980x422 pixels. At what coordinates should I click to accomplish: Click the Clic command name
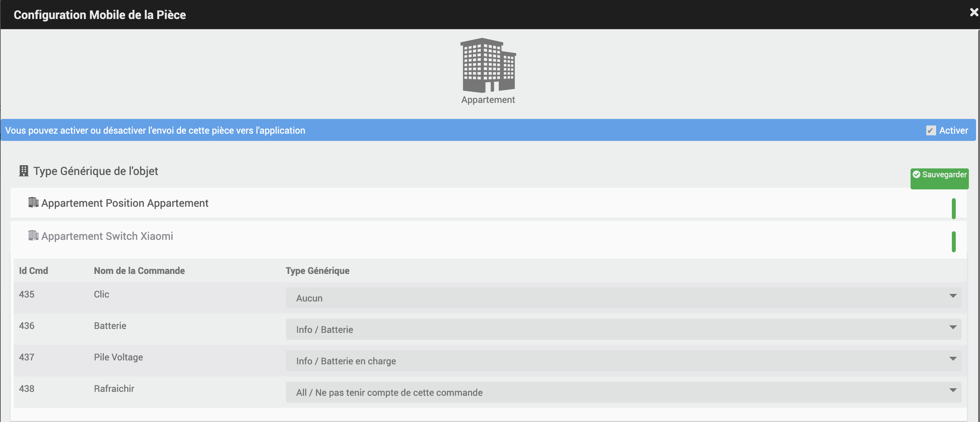coord(102,294)
